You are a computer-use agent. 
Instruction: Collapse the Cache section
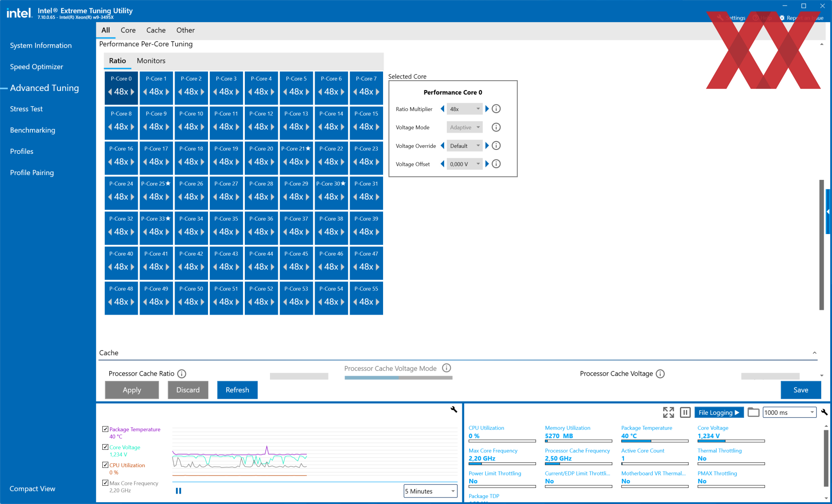click(815, 353)
